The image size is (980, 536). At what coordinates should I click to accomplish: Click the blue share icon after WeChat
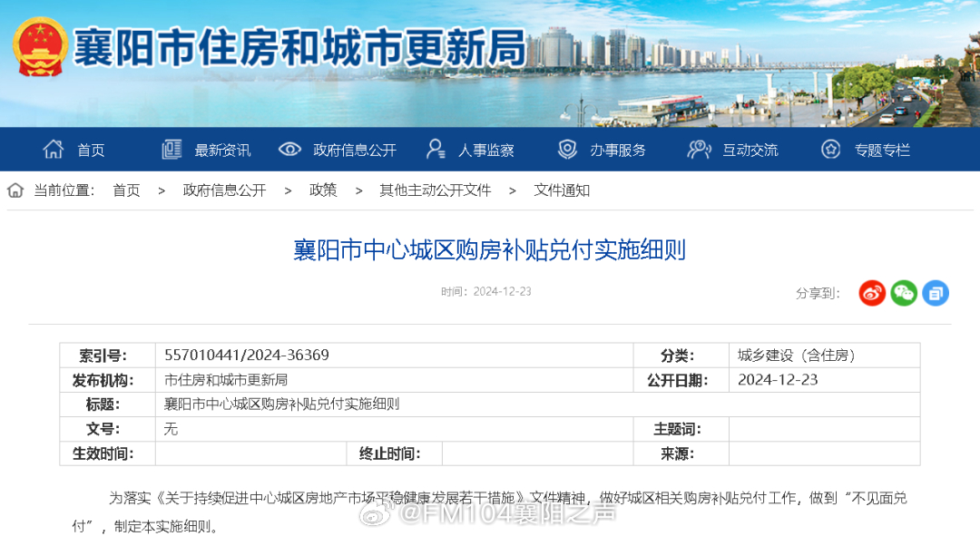point(936,293)
